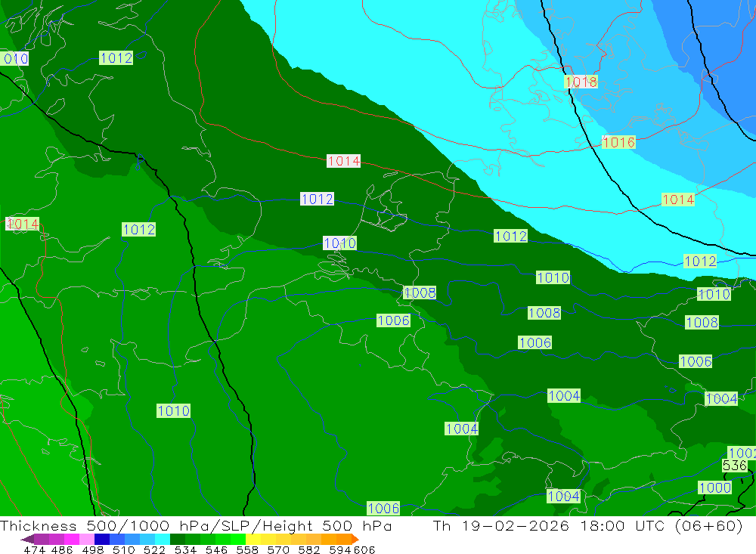
Task: Click the legend value 606
Action: [364, 549]
